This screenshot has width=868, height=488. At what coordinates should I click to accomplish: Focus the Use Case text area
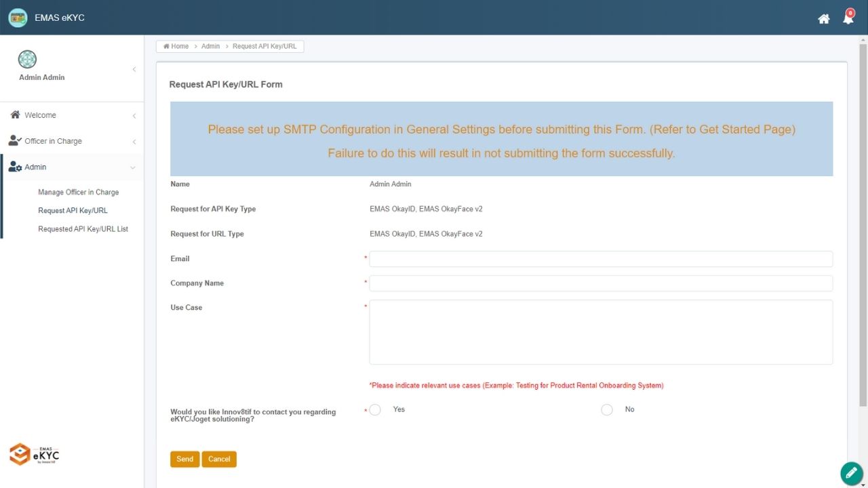coord(601,332)
